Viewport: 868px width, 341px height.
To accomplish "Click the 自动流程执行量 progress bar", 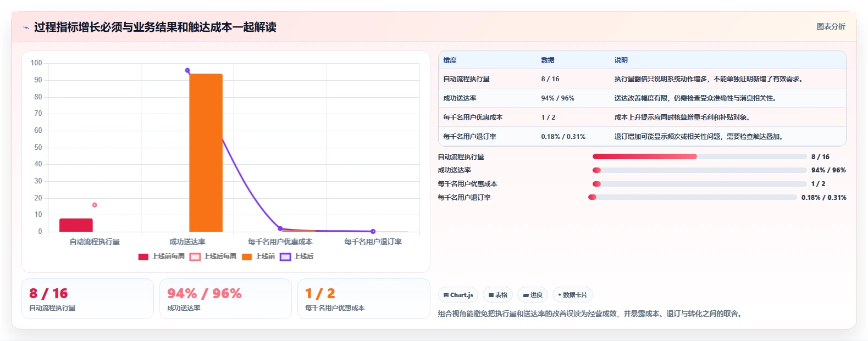I will pyautogui.click(x=700, y=156).
